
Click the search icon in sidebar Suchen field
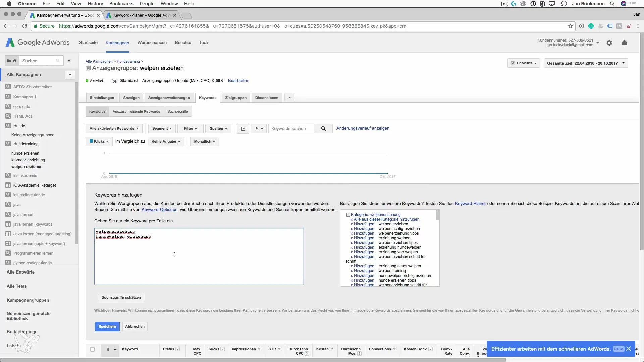coord(58,61)
